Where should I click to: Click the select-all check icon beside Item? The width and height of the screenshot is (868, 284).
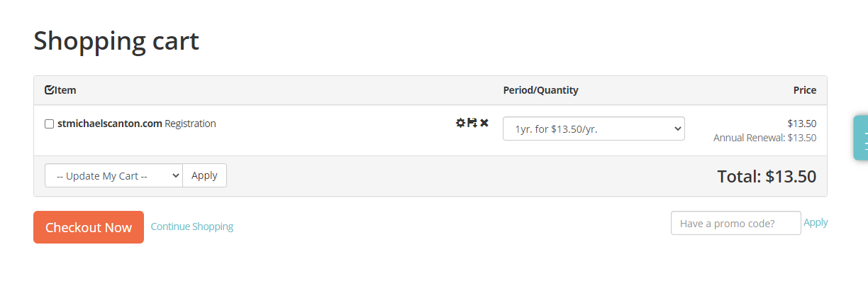tap(50, 90)
